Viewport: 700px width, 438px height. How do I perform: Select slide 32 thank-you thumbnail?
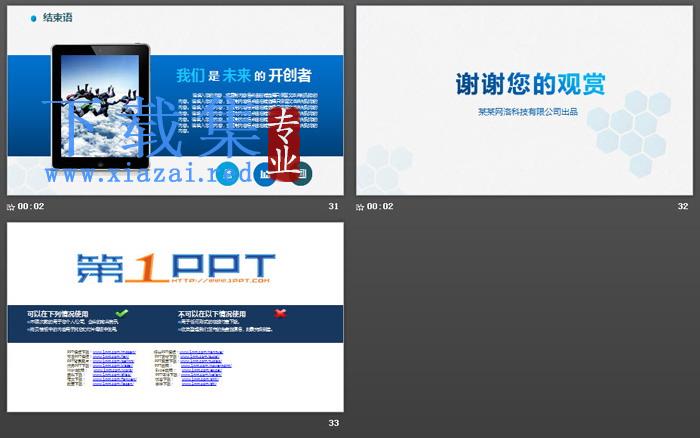click(524, 100)
